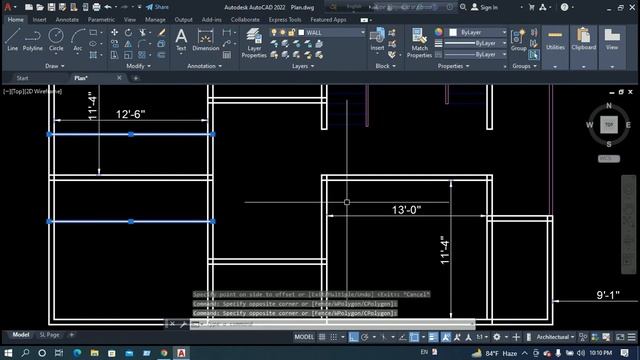The image size is (640, 360).
Task: Open the Manage ribbon tab
Action: (155, 20)
